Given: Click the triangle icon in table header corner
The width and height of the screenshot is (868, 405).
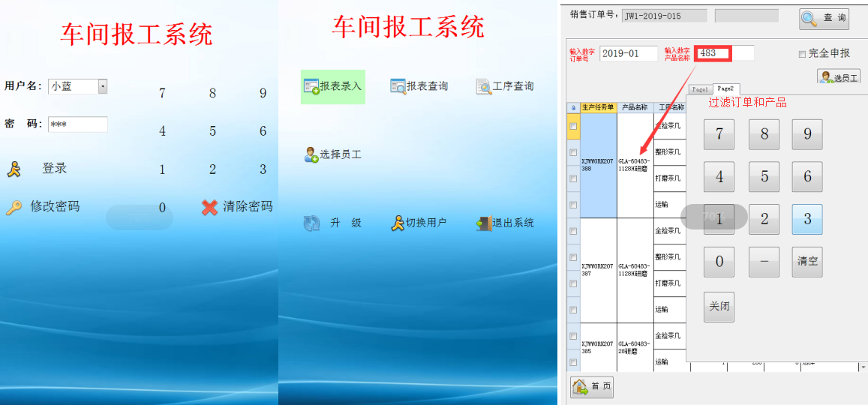Looking at the screenshot, I should (x=573, y=108).
